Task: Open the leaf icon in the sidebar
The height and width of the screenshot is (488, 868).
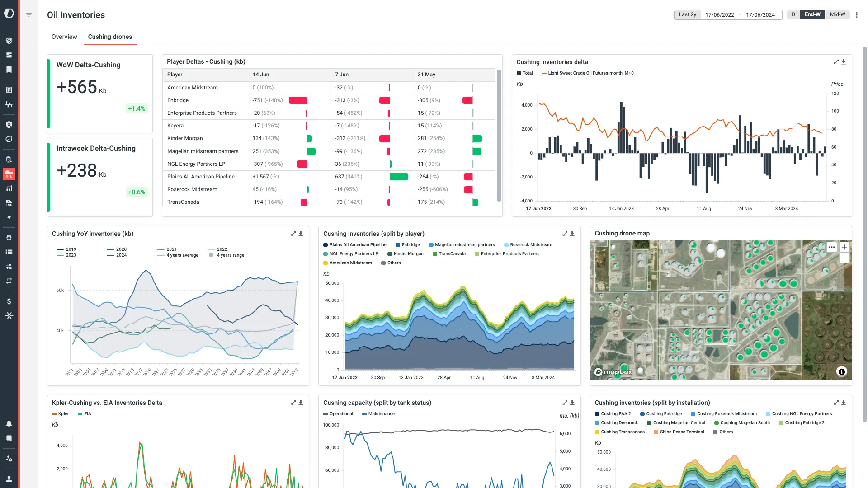Action: click(9, 139)
